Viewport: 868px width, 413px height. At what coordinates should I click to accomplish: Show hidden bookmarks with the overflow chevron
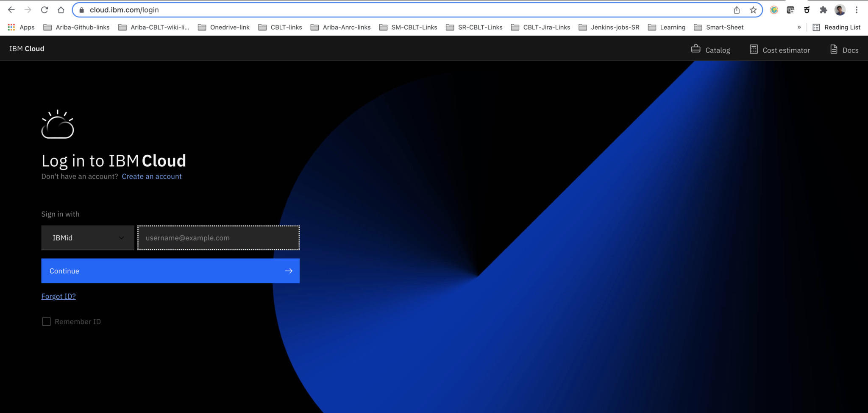pyautogui.click(x=799, y=27)
